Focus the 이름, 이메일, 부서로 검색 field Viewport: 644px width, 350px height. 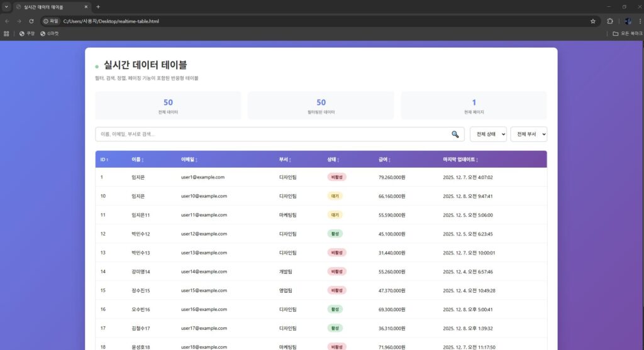tap(280, 134)
